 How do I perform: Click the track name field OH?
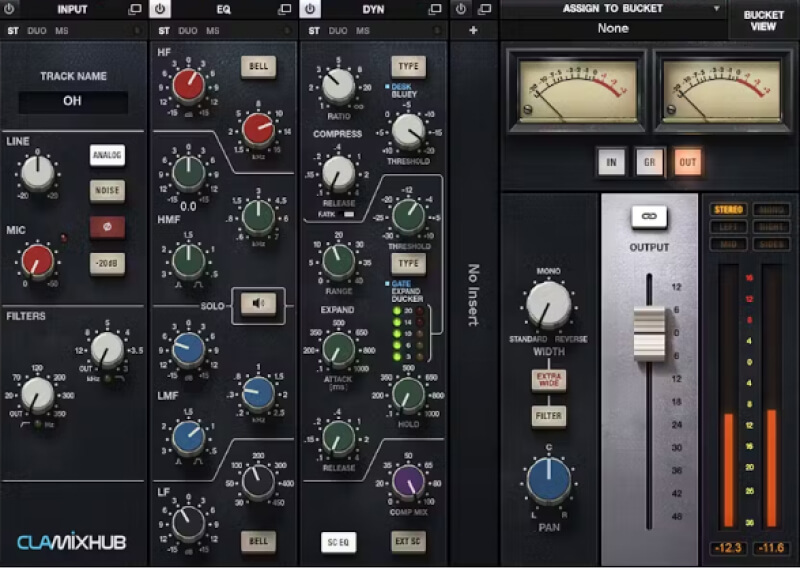(x=73, y=101)
